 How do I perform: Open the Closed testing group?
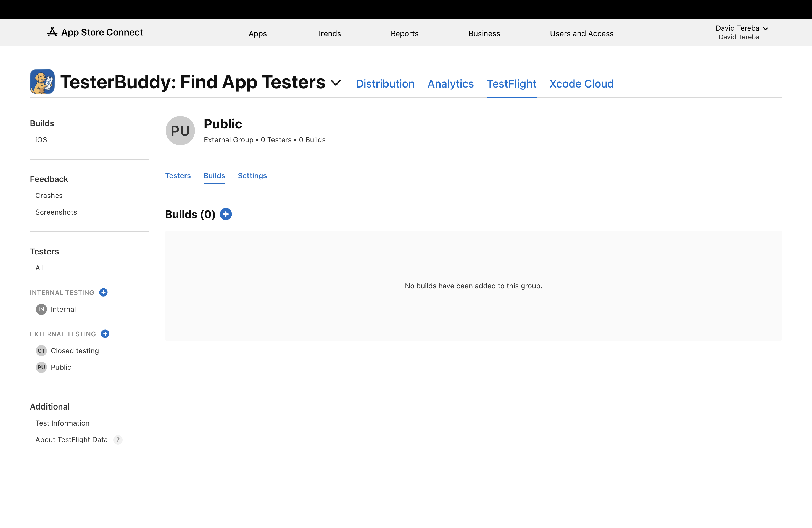pyautogui.click(x=75, y=351)
